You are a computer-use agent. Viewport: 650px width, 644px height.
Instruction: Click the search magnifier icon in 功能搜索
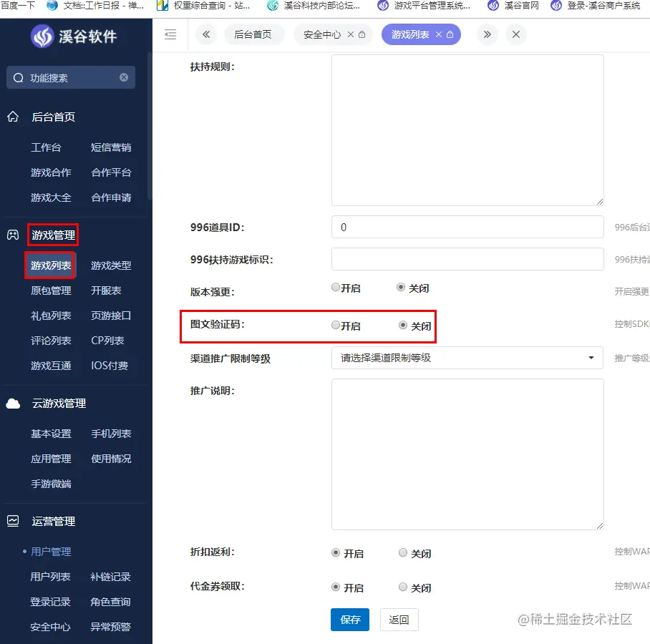point(18,78)
